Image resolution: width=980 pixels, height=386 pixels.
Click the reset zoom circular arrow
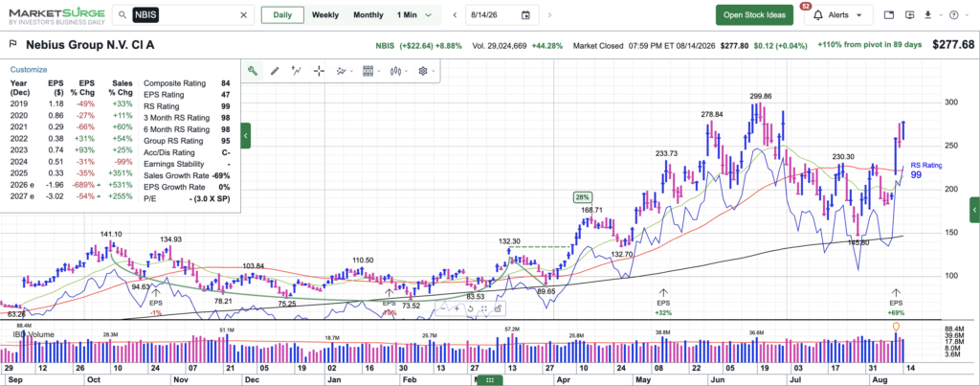point(470,308)
